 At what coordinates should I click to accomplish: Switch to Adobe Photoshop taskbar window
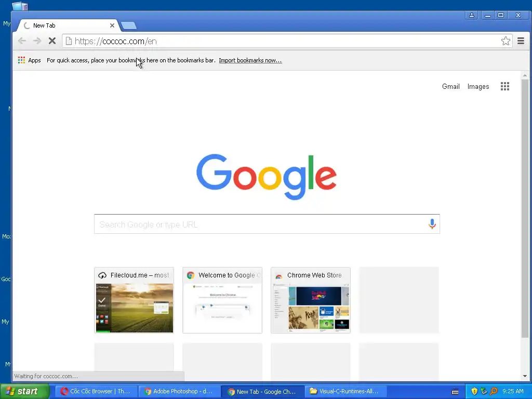179,391
